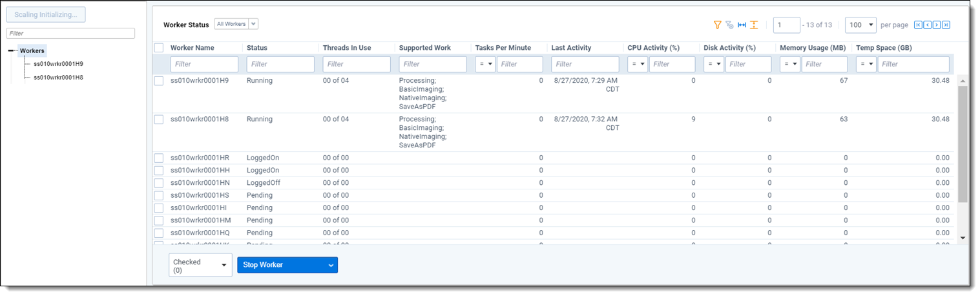Click the clear all filters icon
This screenshot has height=296, width=980.
[x=729, y=25]
